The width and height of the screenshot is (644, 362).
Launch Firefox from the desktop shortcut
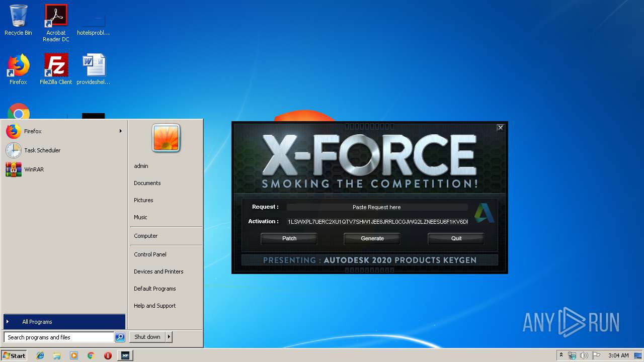pyautogui.click(x=18, y=69)
